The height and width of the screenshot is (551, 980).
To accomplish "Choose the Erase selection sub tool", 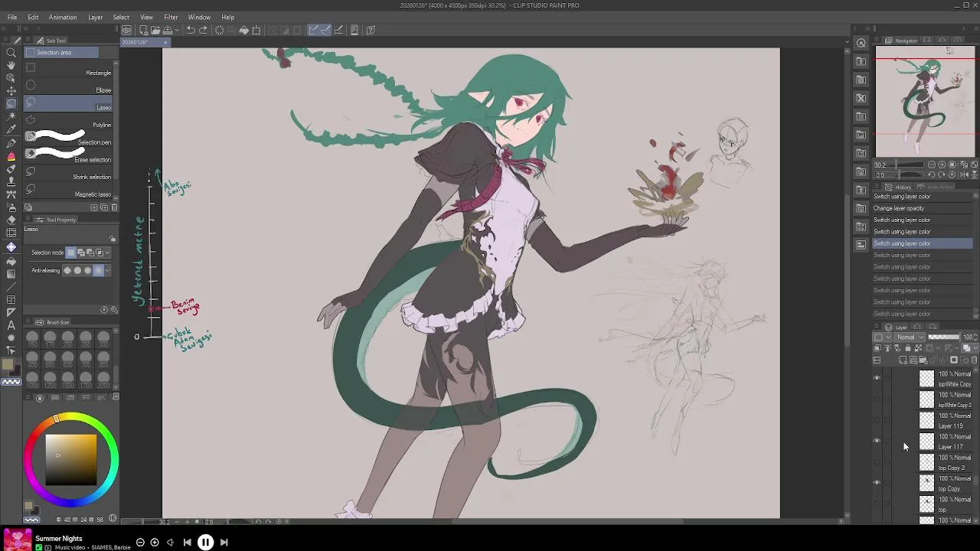I will click(x=68, y=155).
